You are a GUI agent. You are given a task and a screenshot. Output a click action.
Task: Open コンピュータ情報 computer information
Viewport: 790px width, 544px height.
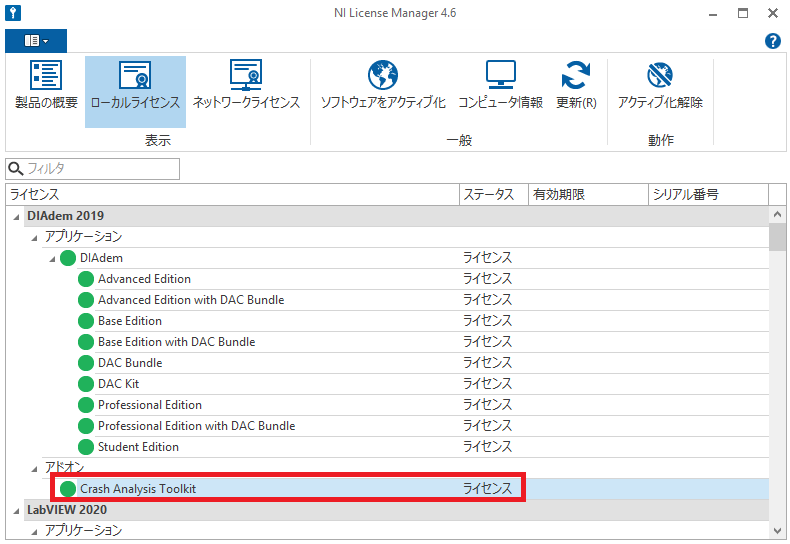pos(500,86)
